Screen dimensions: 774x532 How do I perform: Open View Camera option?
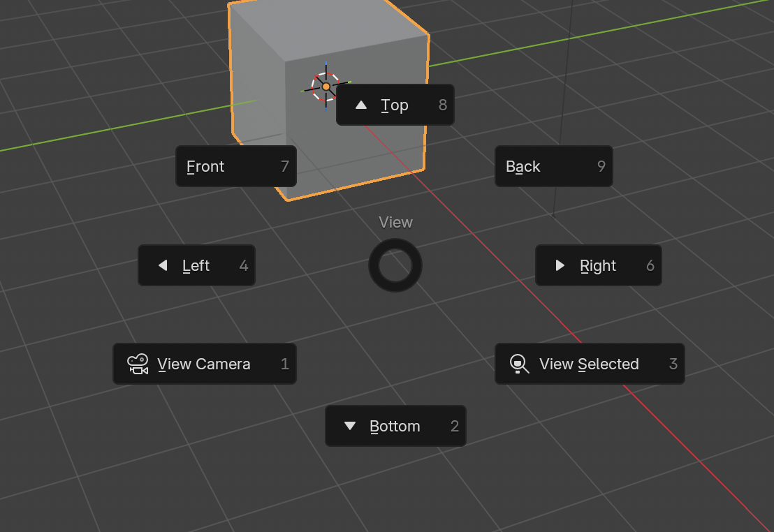[x=205, y=364]
